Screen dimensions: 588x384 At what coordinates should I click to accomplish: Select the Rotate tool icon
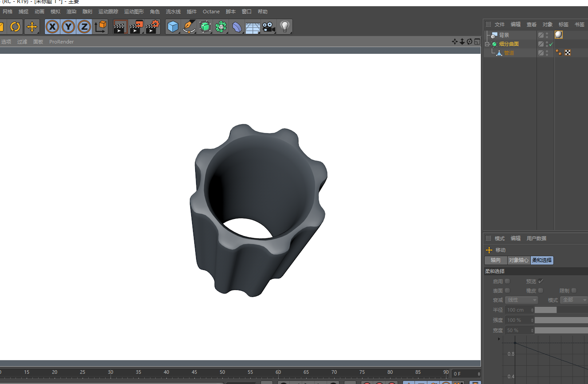click(x=15, y=27)
